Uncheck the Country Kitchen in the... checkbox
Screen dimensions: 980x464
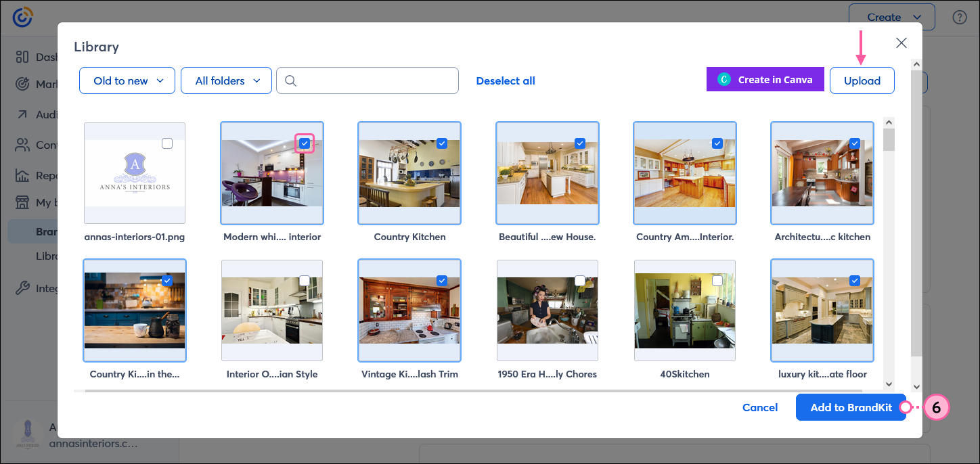167,281
